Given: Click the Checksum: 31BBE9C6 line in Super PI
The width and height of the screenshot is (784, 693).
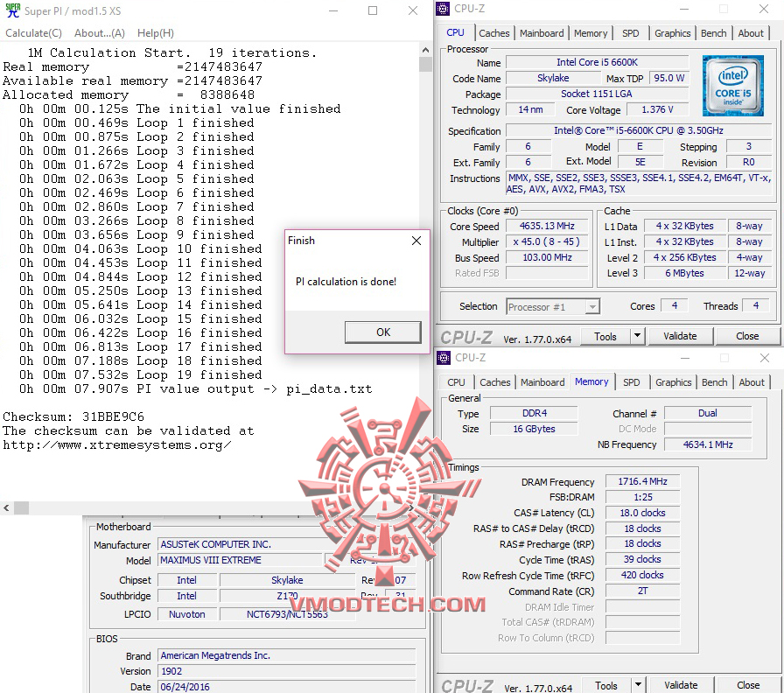Looking at the screenshot, I should (x=73, y=417).
